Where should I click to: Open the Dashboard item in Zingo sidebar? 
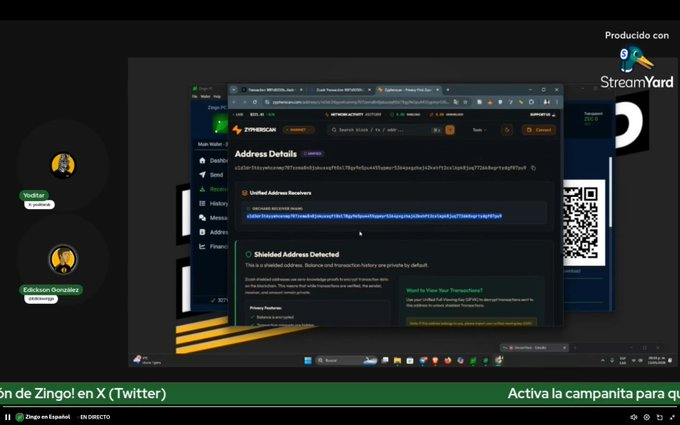(x=212, y=160)
